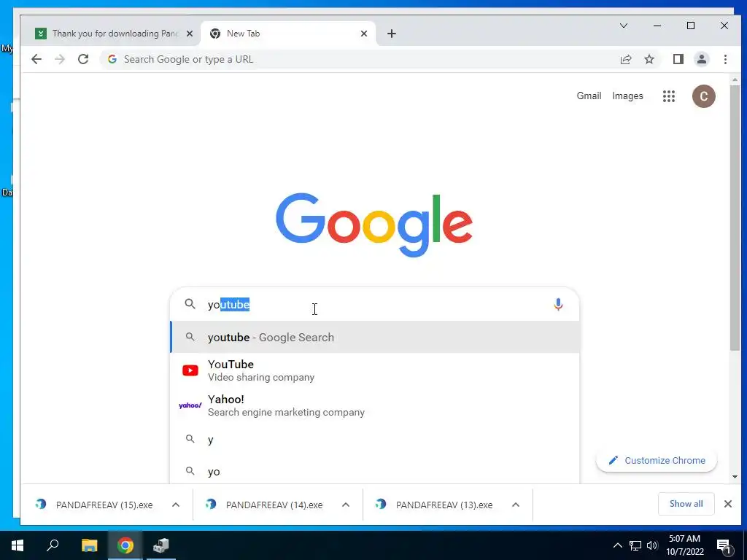Open the installer app in the taskbar
Viewport: 747px width, 560px height.
coord(161,545)
